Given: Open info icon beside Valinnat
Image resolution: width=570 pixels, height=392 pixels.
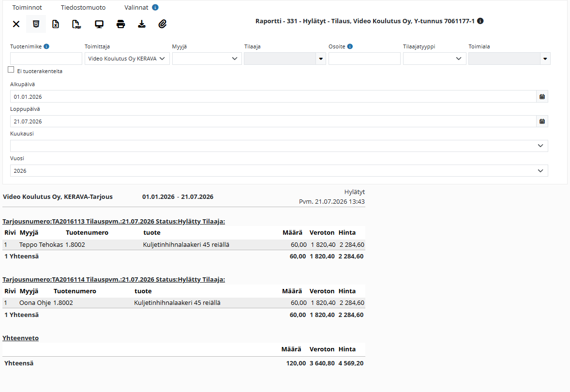Looking at the screenshot, I should pos(155,7).
